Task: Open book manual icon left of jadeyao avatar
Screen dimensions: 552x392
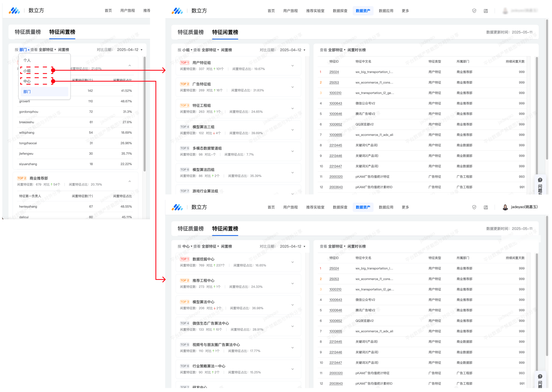Action: pyautogui.click(x=486, y=207)
